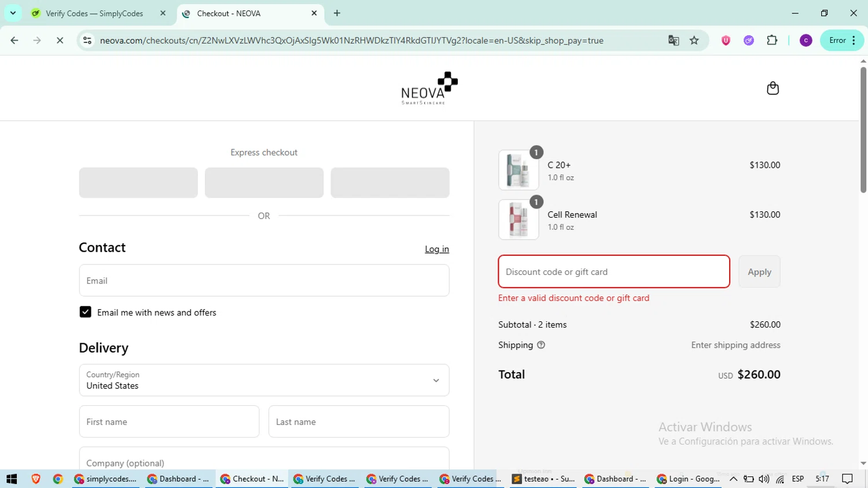The image size is (868, 488).
Task: Open the new tab plus button
Action: point(337,13)
